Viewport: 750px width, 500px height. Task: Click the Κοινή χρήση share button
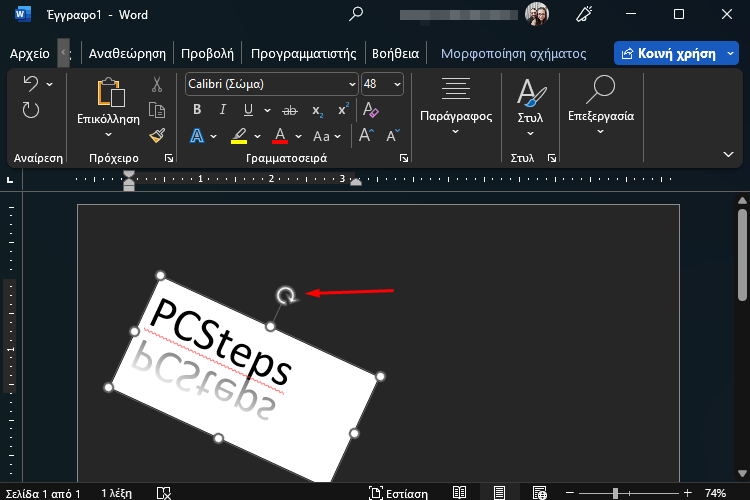[x=669, y=54]
